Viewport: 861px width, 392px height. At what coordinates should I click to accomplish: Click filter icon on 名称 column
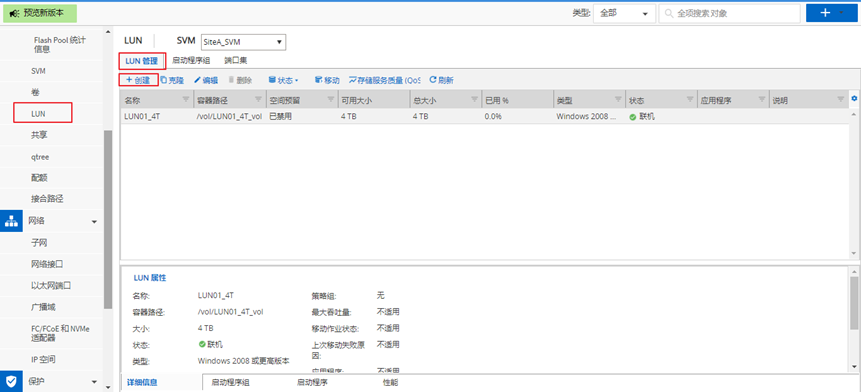[185, 99]
